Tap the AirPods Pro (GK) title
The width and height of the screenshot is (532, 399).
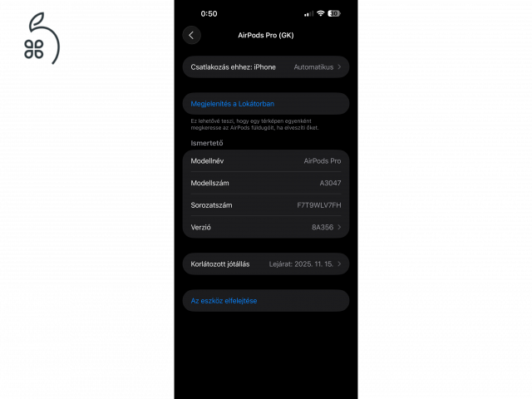pos(266,35)
